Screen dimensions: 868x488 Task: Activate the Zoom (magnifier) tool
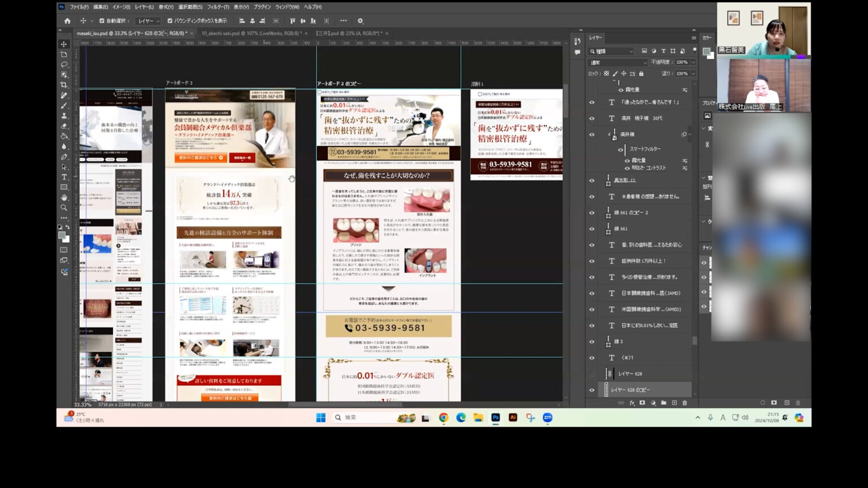point(64,207)
